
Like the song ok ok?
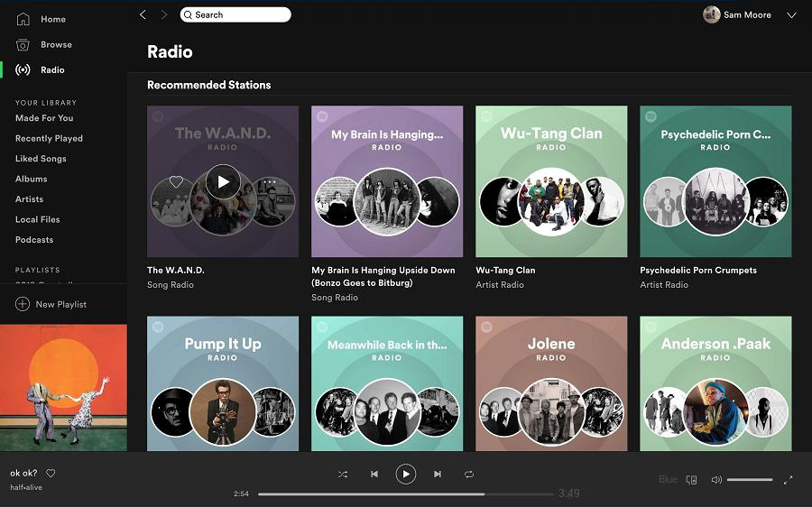51,474
